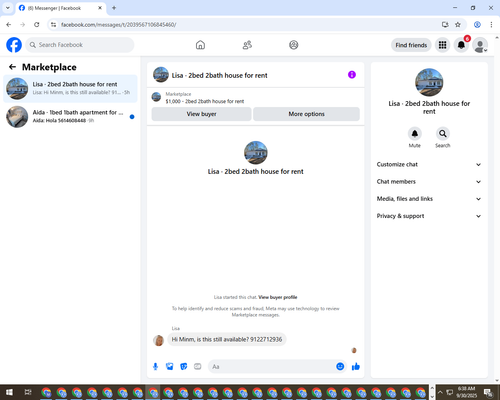
Task: Choose a GIF icon in the composer
Action: coord(198,367)
